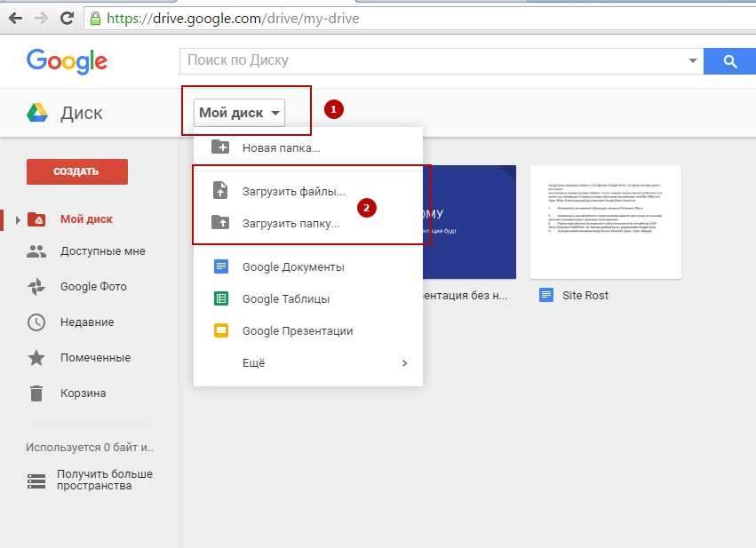Image resolution: width=756 pixels, height=548 pixels.
Task: Click the 'Site Rost' file name
Action: (x=585, y=296)
